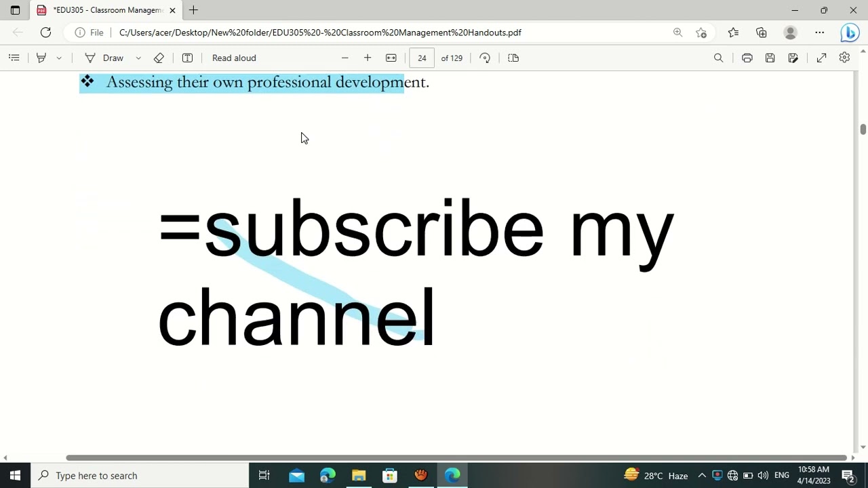Edit the page number field
This screenshot has width=868, height=488.
coord(422,58)
